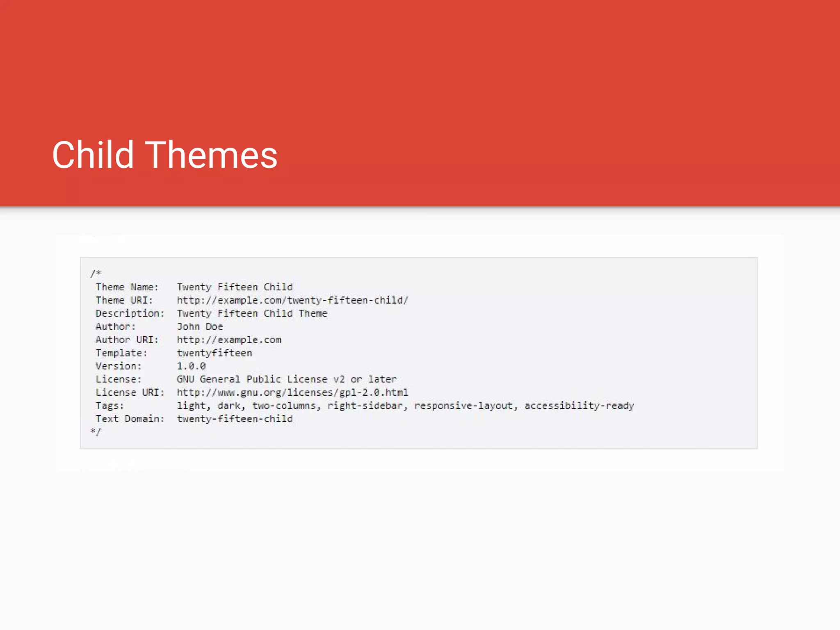
Task: Select 'GNU General Public License v2 or later'
Action: pos(287,379)
